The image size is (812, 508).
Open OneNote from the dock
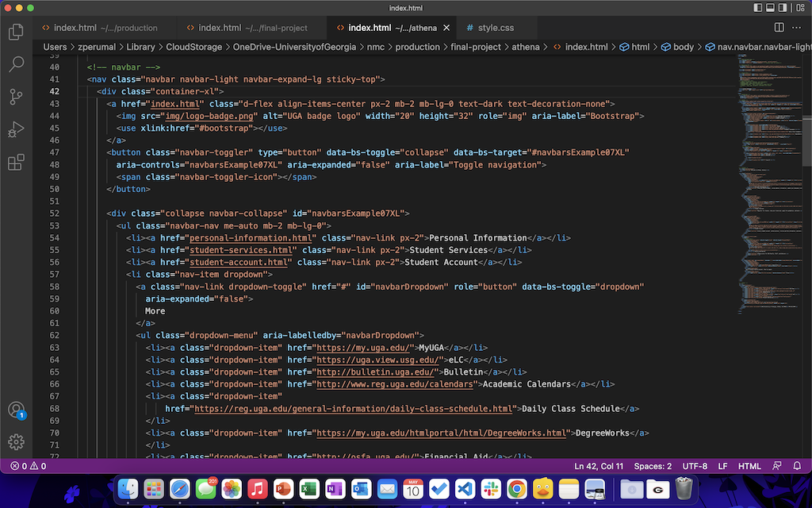(x=335, y=488)
